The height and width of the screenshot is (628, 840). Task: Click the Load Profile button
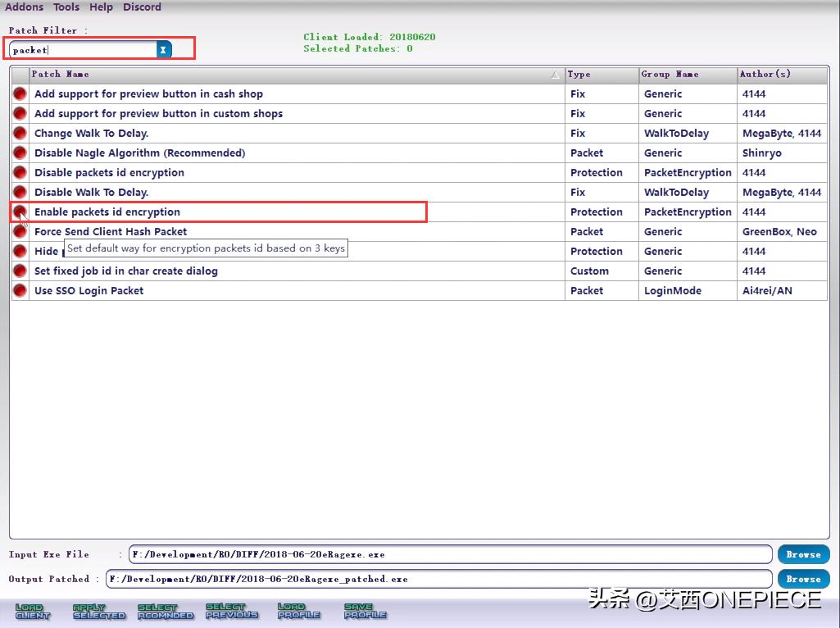coord(298,612)
